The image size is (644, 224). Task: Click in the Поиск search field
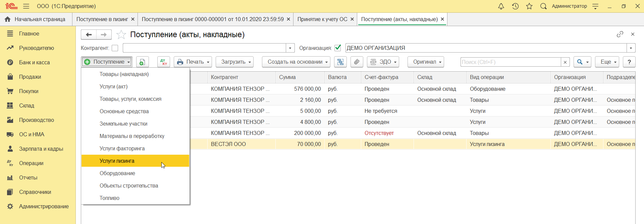tap(510, 62)
